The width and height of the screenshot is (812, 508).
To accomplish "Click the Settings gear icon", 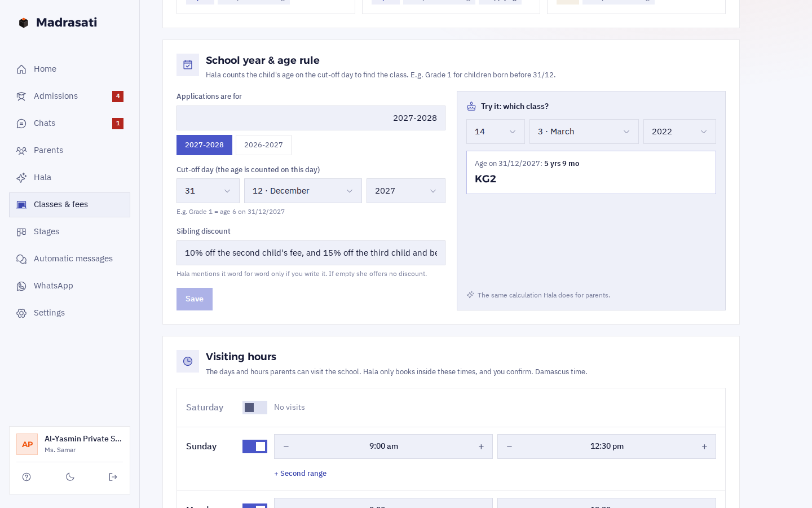I will click(21, 313).
